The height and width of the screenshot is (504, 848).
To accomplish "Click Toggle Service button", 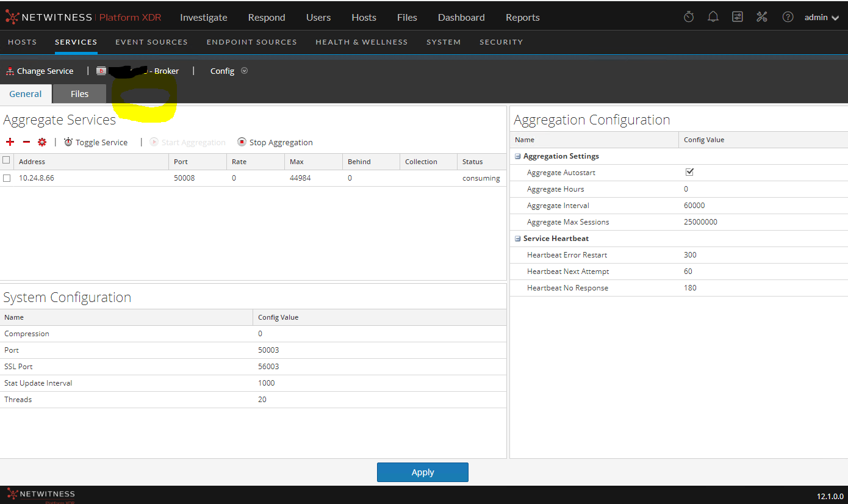I will click(x=96, y=142).
